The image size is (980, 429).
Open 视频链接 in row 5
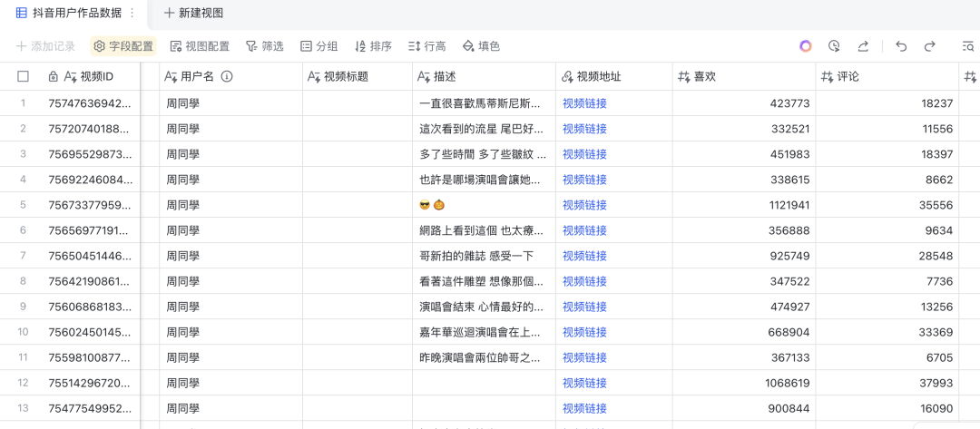pyautogui.click(x=584, y=205)
